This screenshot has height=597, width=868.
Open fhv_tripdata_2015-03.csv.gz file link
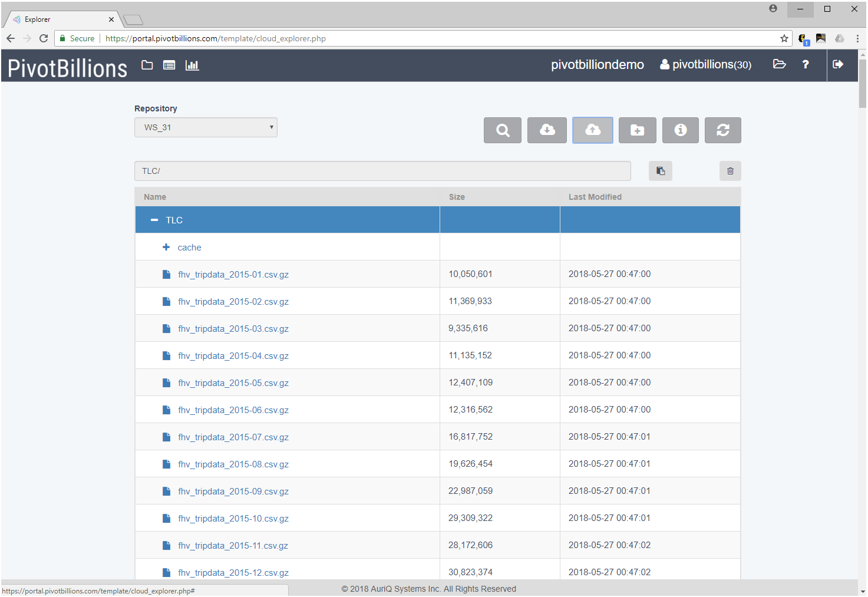[x=233, y=329]
